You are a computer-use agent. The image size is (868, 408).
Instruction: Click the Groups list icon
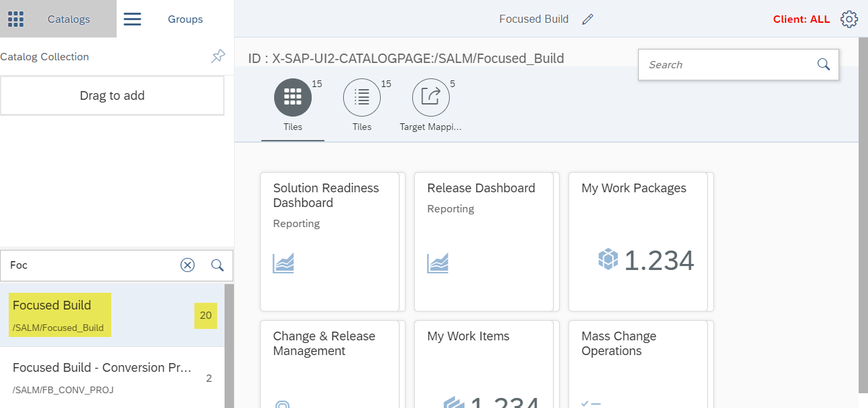click(133, 19)
